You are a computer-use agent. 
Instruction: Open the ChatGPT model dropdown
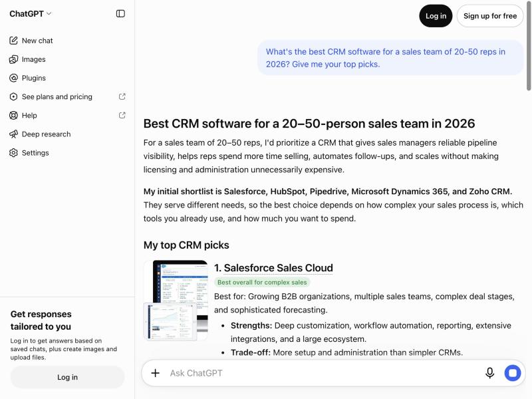[30, 13]
